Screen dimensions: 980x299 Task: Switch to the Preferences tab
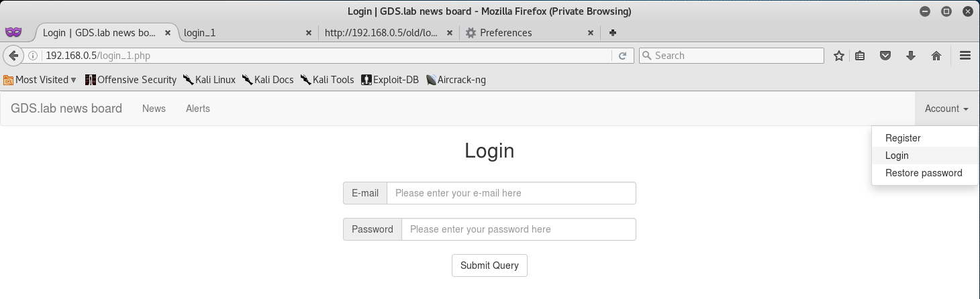point(505,32)
